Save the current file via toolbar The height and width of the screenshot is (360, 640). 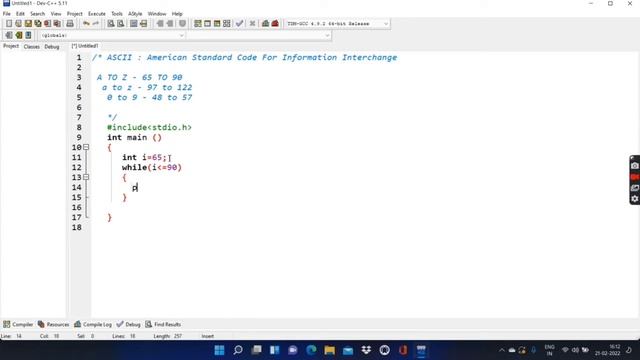click(x=28, y=24)
